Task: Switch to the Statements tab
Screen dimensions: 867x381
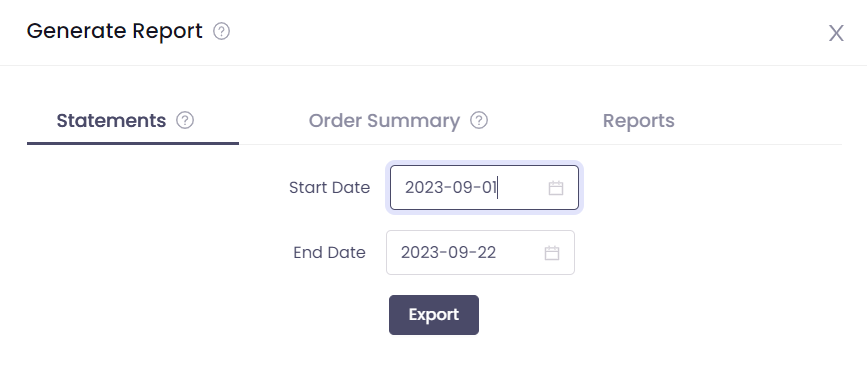Action: tap(111, 121)
